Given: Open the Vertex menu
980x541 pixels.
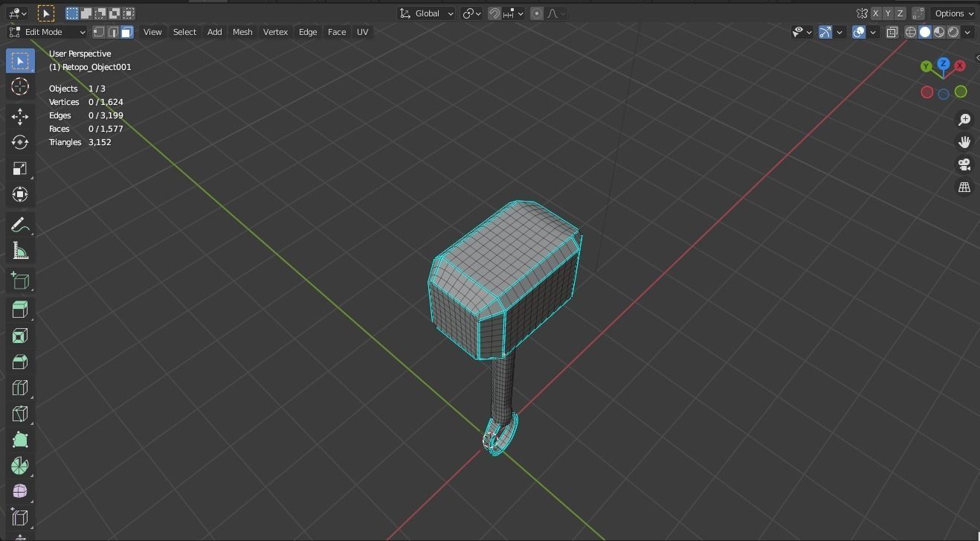Looking at the screenshot, I should click(275, 32).
